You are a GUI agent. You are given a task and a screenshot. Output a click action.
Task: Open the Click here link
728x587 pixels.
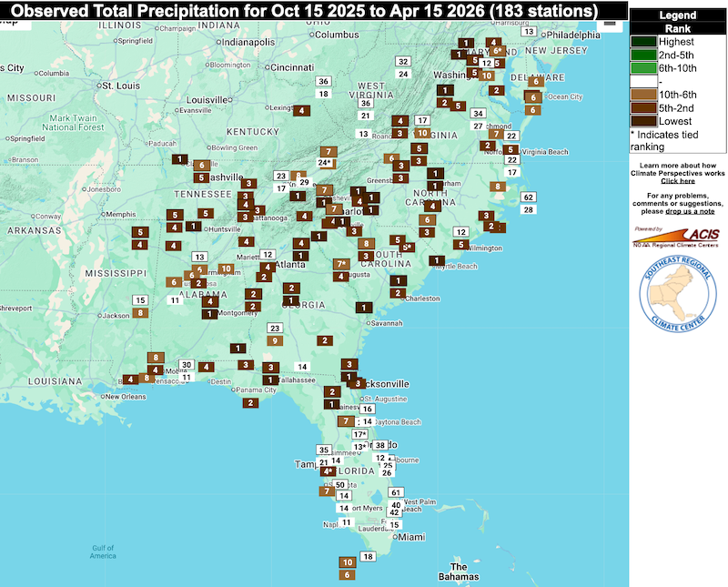pos(677,179)
